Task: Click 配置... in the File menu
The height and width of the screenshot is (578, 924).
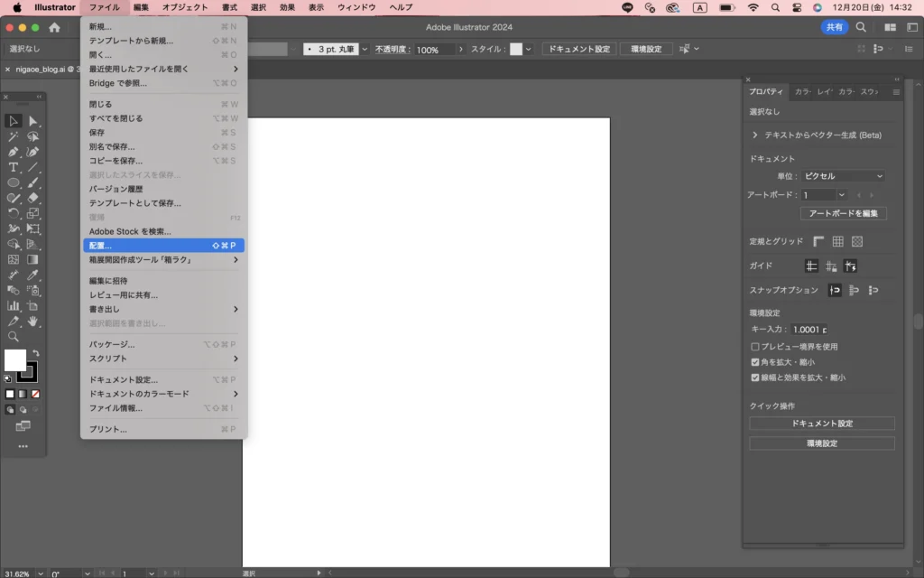Action: click(162, 246)
